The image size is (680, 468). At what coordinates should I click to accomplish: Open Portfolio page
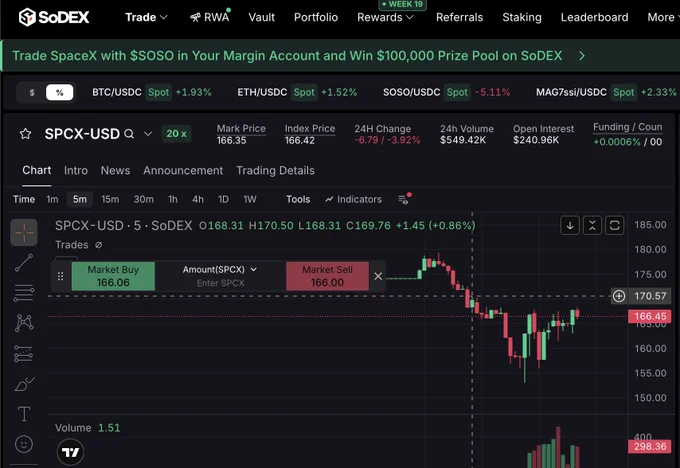coord(316,17)
